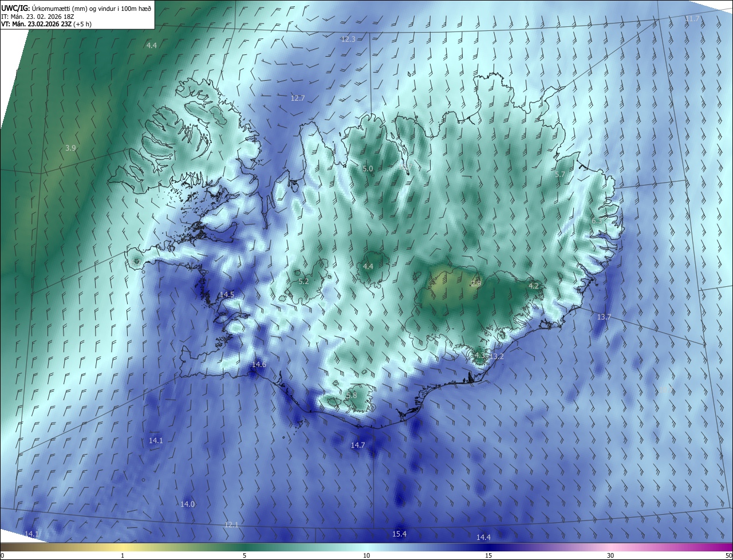Click the title text 'Úrkomumætti (mm) og vindur í 100m hæð'
The image size is (733, 560).
point(91,7)
